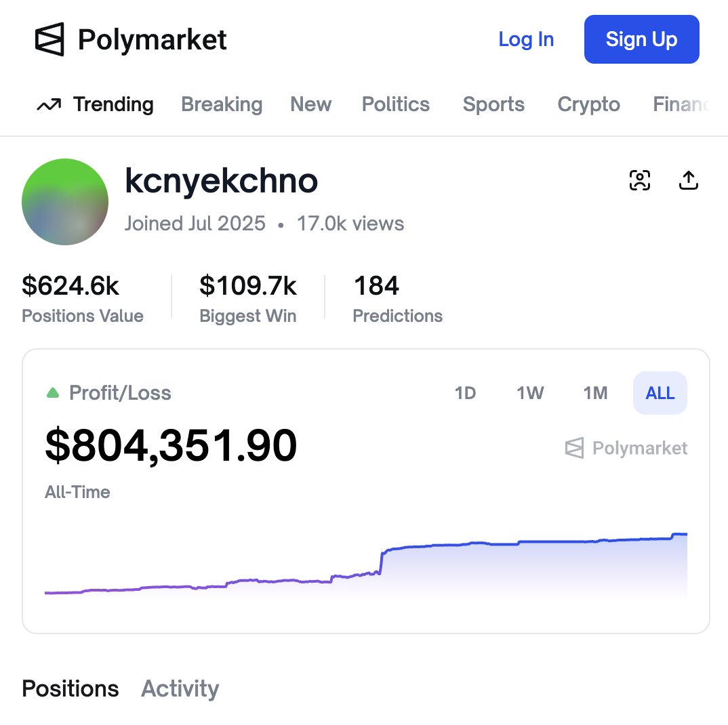Click the $624.6k Positions Value
Image resolution: width=728 pixels, height=725 pixels.
click(70, 285)
